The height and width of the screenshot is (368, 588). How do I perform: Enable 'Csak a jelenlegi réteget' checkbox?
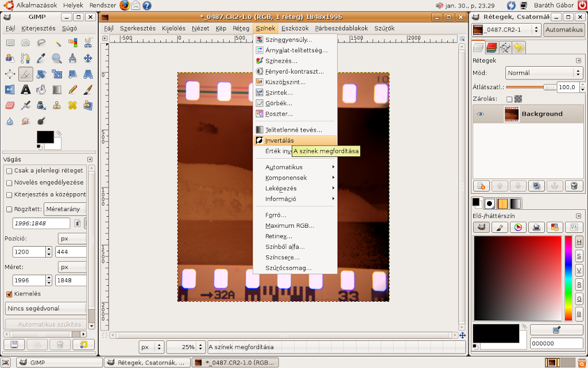pos(9,171)
